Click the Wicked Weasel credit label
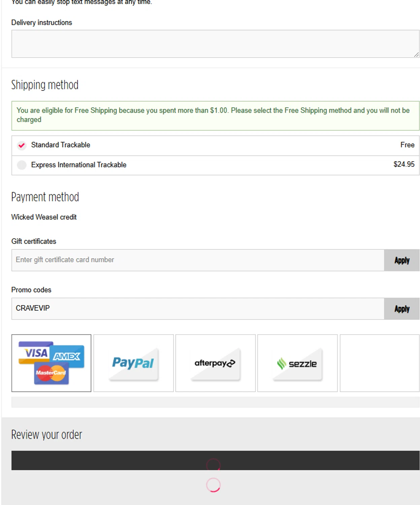 tap(44, 217)
